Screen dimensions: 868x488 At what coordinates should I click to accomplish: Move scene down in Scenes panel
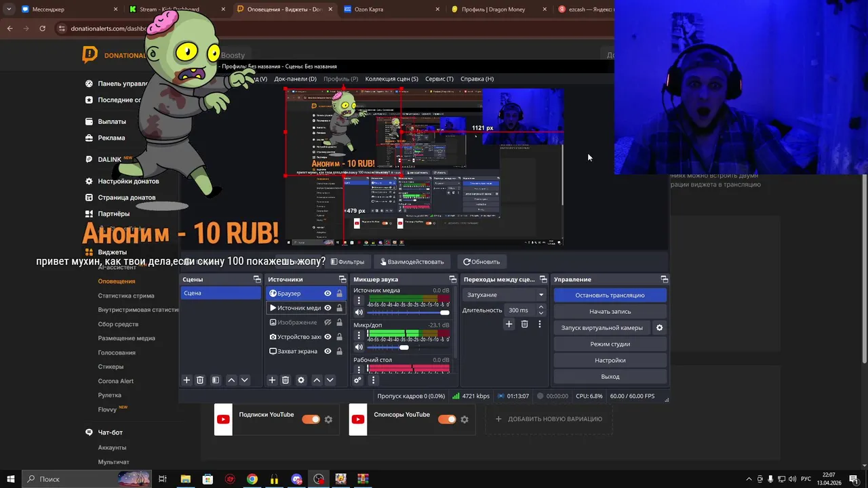[x=245, y=380]
